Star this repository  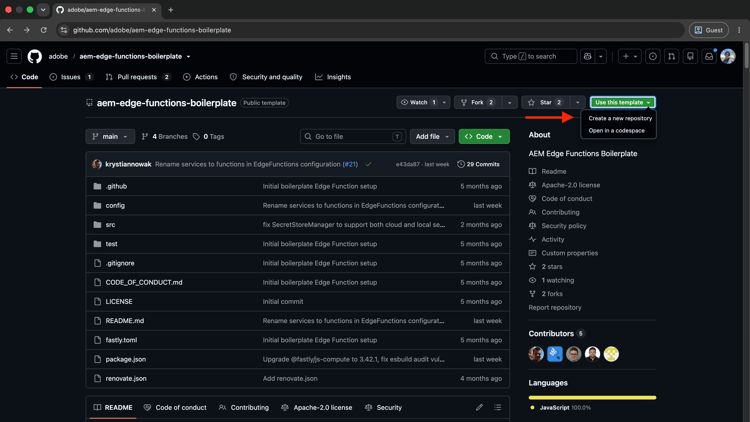pos(546,102)
